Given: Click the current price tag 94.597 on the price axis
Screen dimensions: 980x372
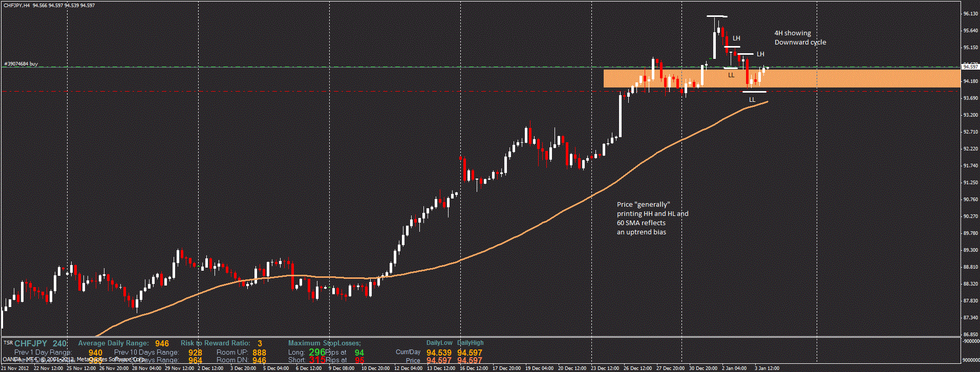Looking at the screenshot, I should 970,67.
